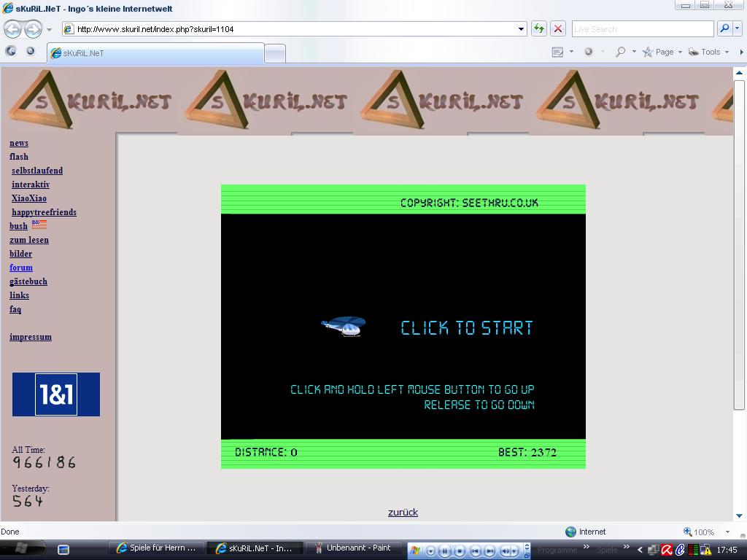Pause playback in media player toolbar
Image resolution: width=747 pixels, height=560 pixels.
click(x=445, y=551)
